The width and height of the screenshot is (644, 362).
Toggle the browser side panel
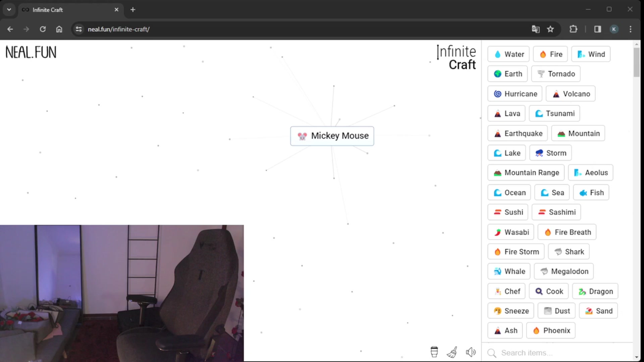coord(598,29)
